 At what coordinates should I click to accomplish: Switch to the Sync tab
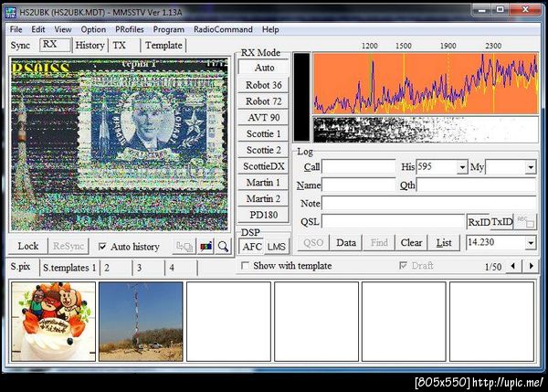pos(20,46)
